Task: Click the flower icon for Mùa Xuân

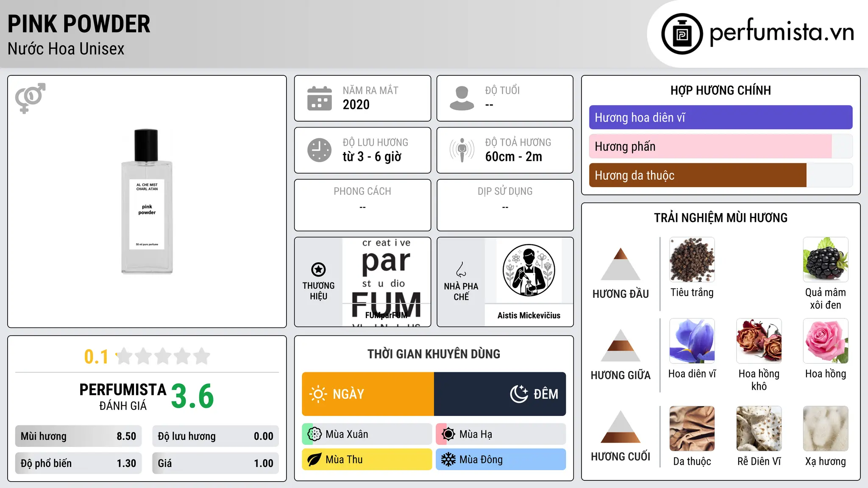Action: coord(314,434)
